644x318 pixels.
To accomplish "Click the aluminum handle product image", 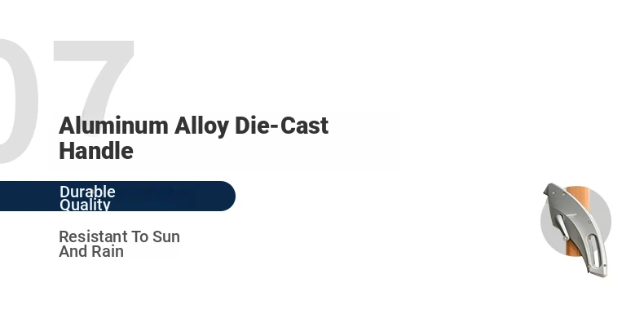I will point(576,230).
